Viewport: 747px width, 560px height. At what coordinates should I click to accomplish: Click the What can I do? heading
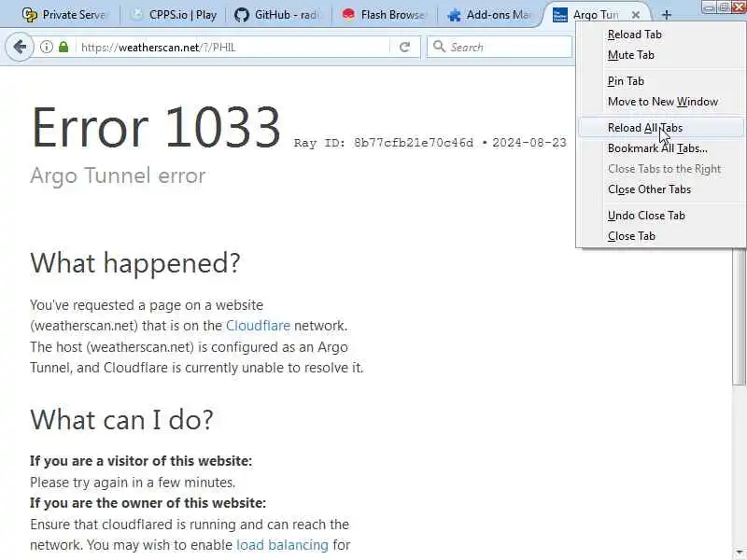pos(121,419)
